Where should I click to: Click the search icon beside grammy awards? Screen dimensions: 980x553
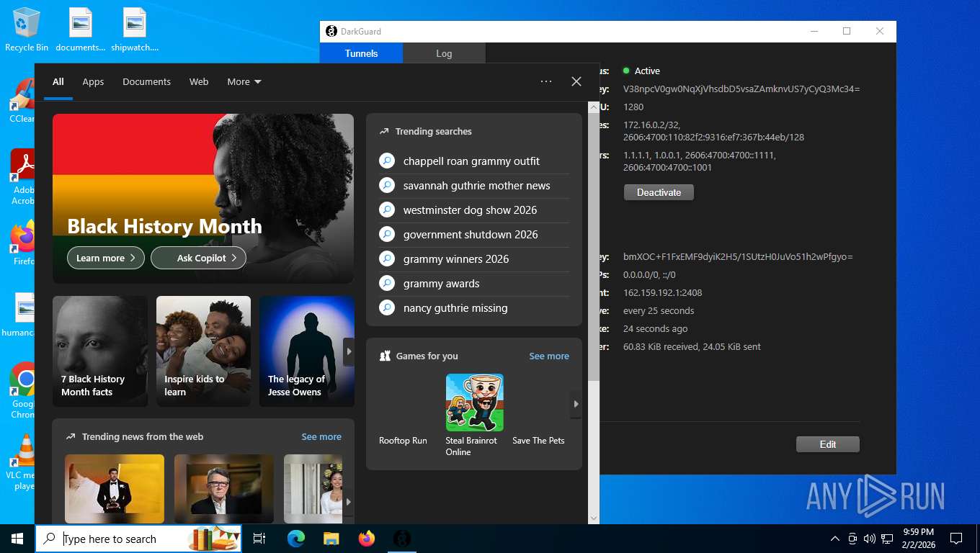[387, 284]
